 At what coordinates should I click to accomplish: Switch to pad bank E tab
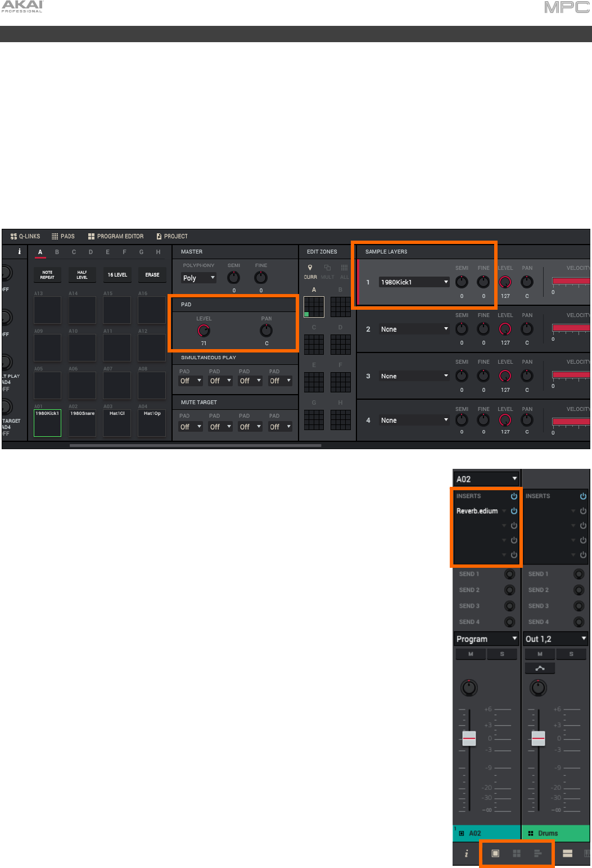107,252
